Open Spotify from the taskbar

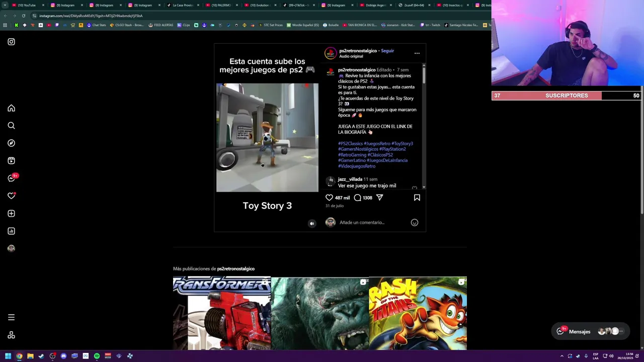point(97,356)
